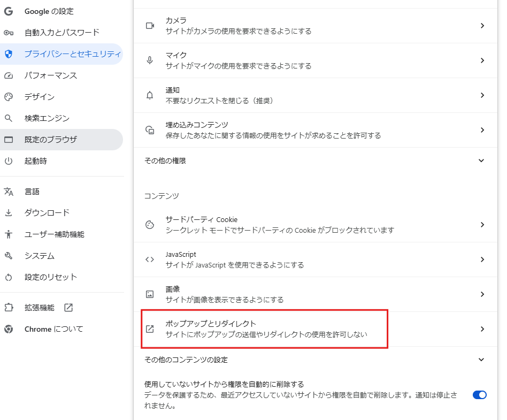Select 既定のブラウザ in sidebar

[62, 140]
